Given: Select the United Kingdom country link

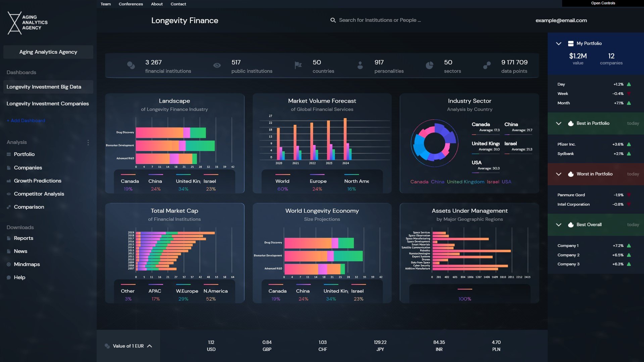Looking at the screenshot, I should click(x=465, y=182).
